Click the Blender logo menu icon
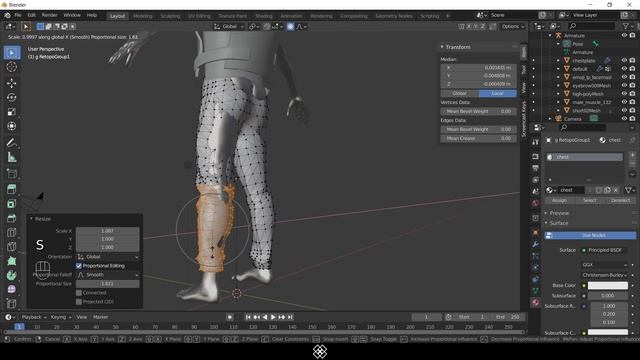The width and height of the screenshot is (640, 360). pyautogui.click(x=7, y=15)
